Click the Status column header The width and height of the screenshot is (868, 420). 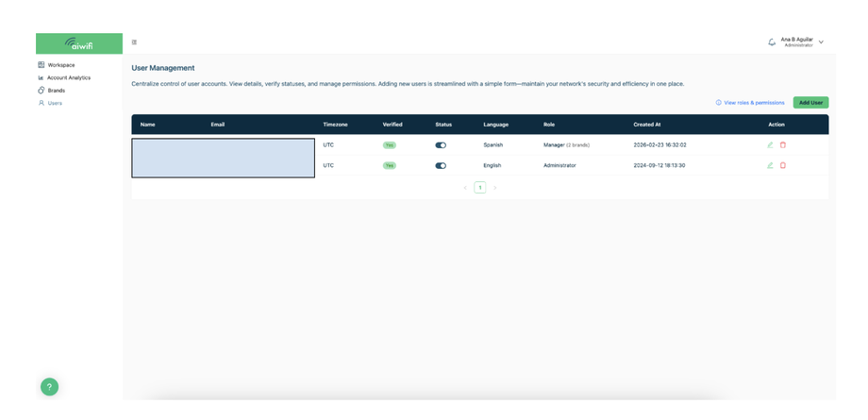point(443,125)
